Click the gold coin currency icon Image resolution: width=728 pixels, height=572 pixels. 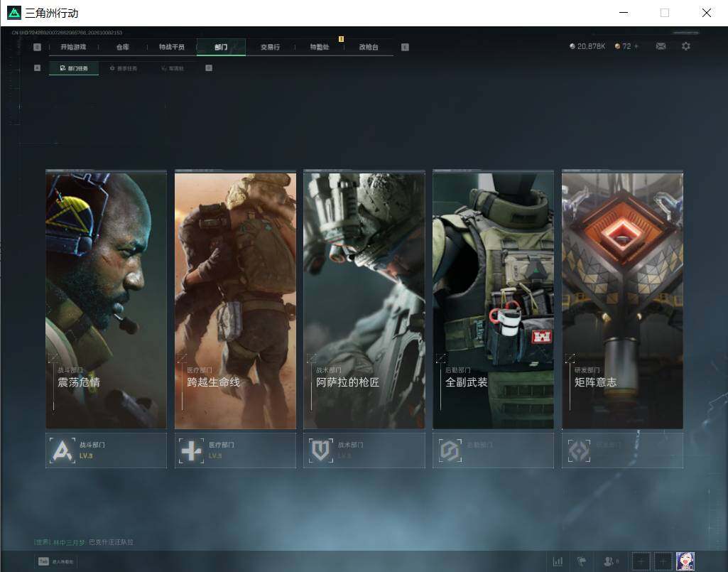click(x=617, y=46)
